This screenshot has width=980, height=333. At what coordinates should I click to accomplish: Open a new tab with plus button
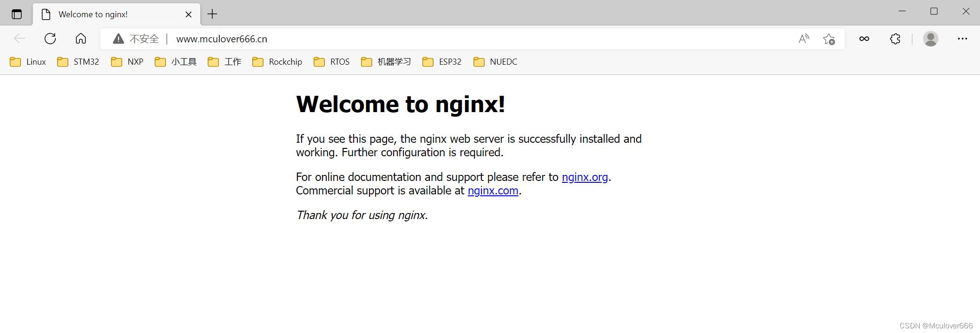point(212,14)
